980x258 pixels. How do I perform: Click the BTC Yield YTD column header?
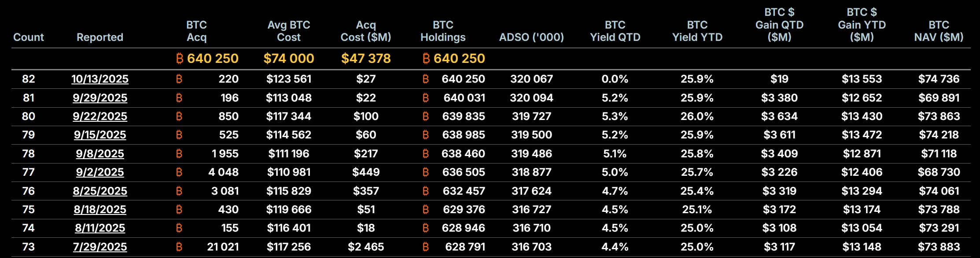click(x=697, y=31)
